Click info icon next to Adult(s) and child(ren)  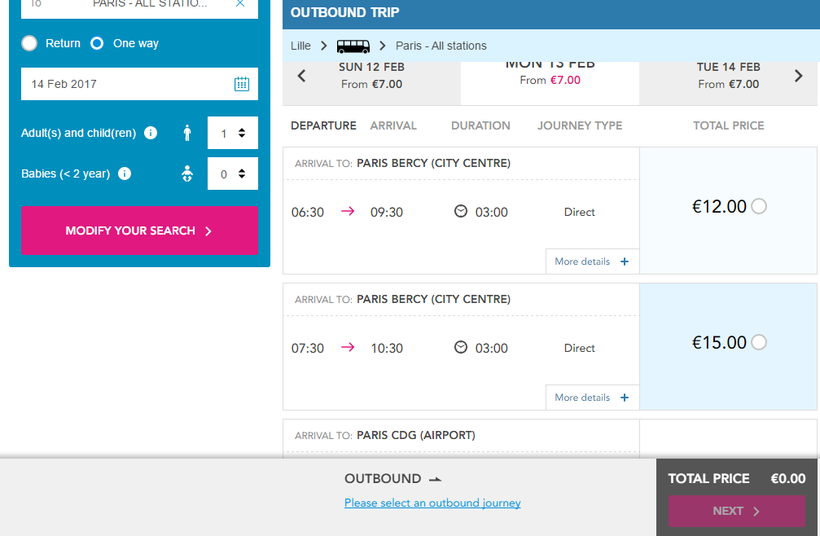pyautogui.click(x=151, y=133)
